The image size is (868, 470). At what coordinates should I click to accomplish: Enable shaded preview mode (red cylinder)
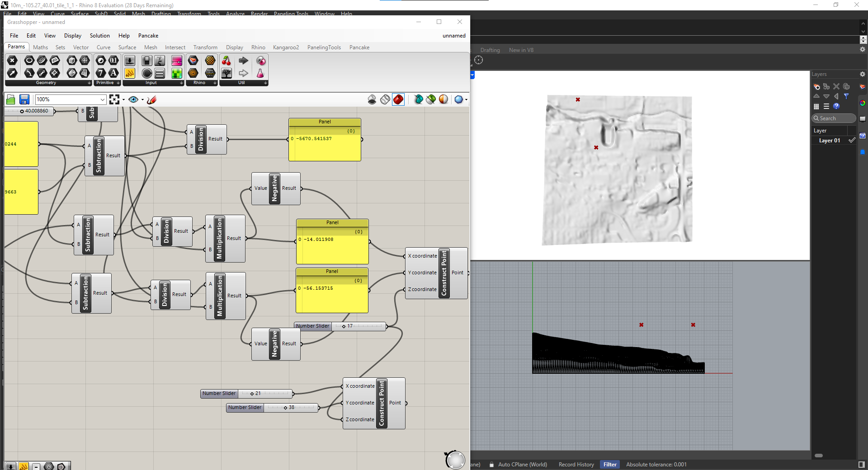point(398,99)
